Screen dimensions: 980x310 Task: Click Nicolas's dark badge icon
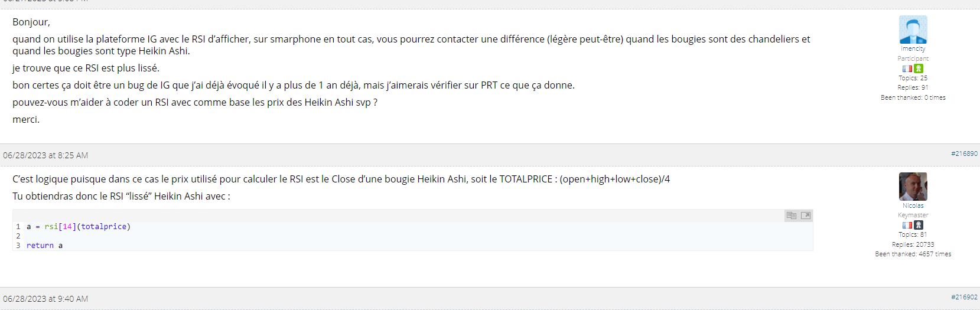(x=919, y=225)
